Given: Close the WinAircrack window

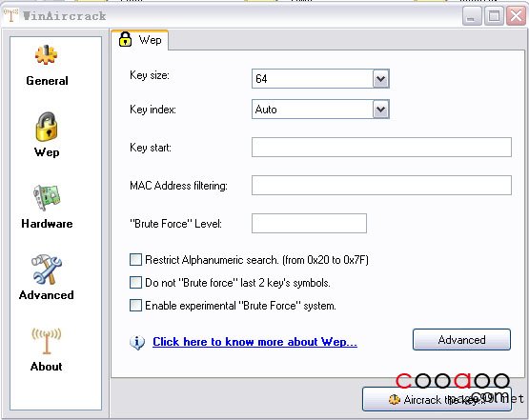Looking at the screenshot, I should [516, 16].
